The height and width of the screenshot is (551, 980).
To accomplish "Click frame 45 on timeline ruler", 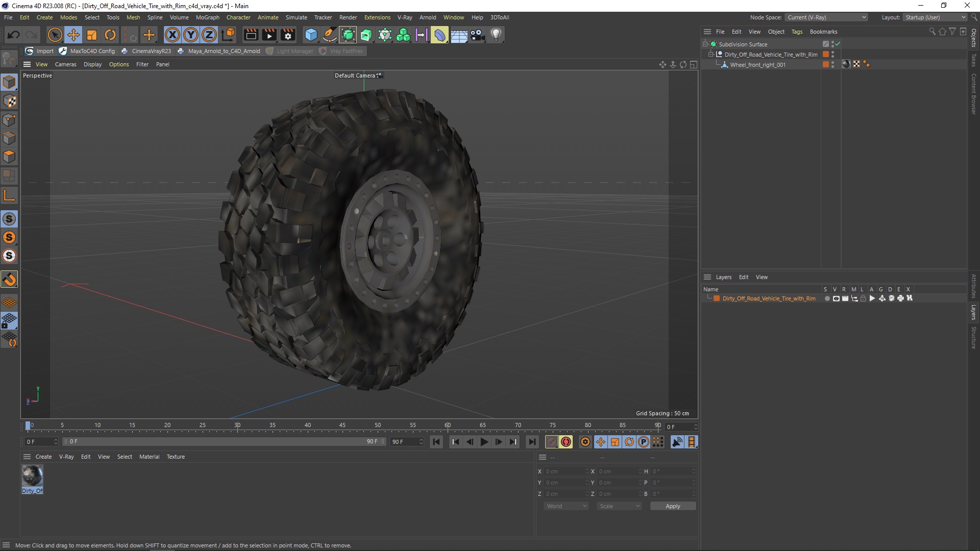I will click(342, 425).
